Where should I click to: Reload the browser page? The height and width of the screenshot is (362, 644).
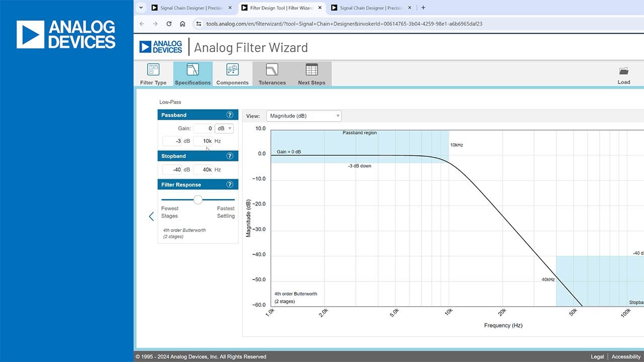point(169,24)
